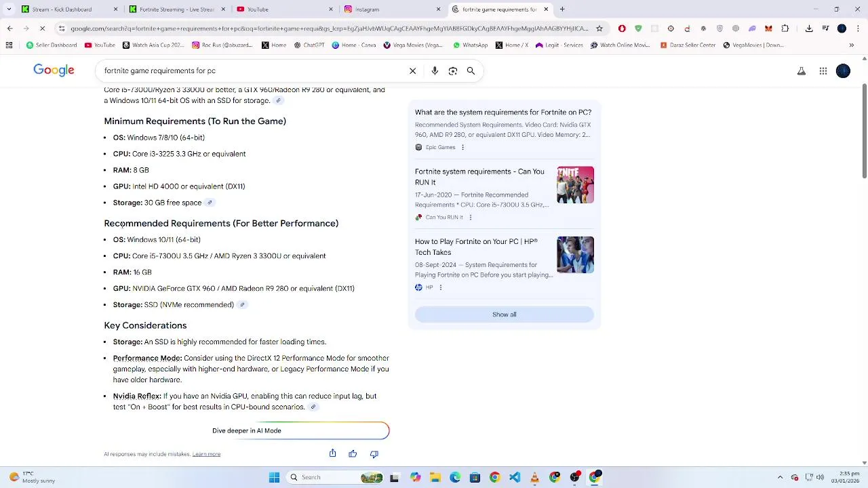Share the AI overview response
Image resolution: width=868 pixels, height=488 pixels.
point(332,453)
